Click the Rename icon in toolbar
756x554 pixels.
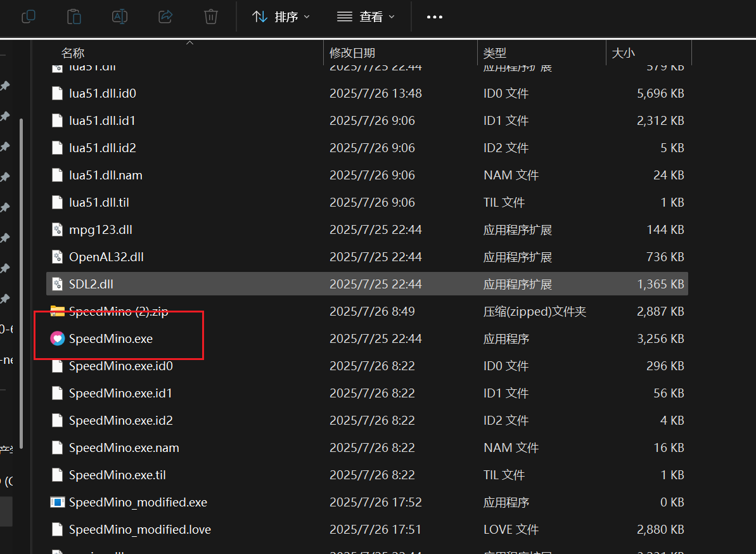120,16
